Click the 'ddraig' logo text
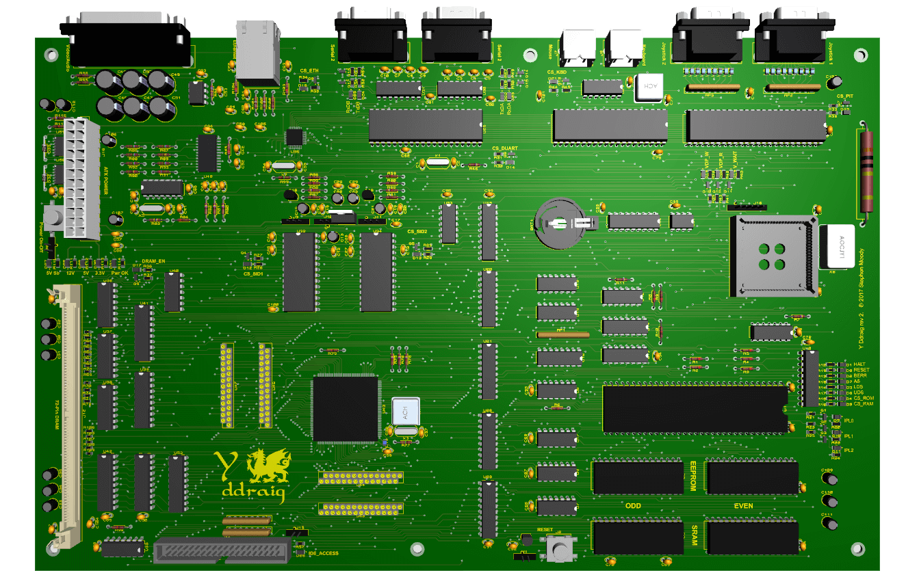906x588 pixels. [253, 494]
